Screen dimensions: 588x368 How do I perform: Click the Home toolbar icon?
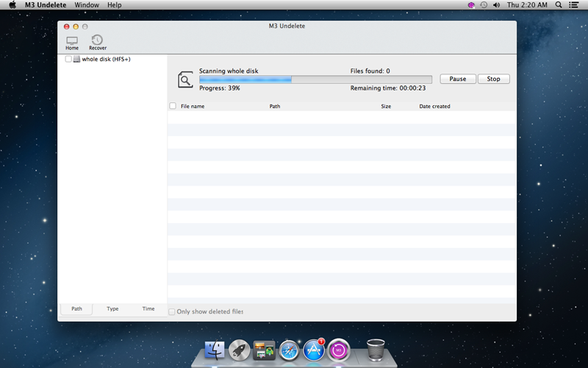coord(72,42)
